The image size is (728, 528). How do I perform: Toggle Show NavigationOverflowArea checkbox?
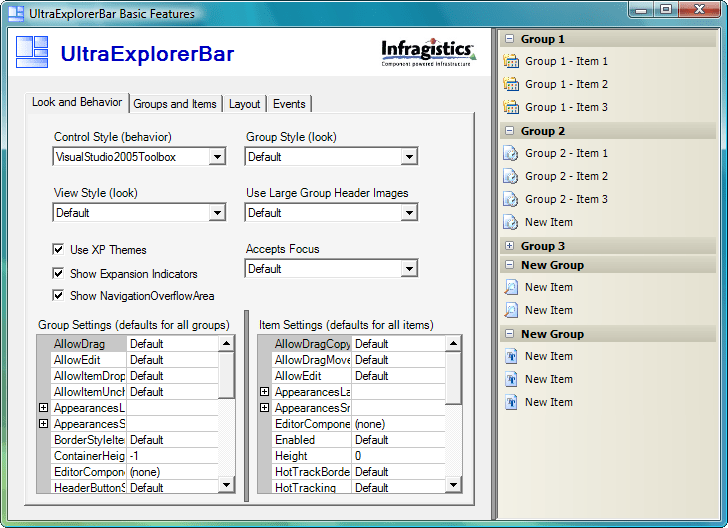(58, 295)
